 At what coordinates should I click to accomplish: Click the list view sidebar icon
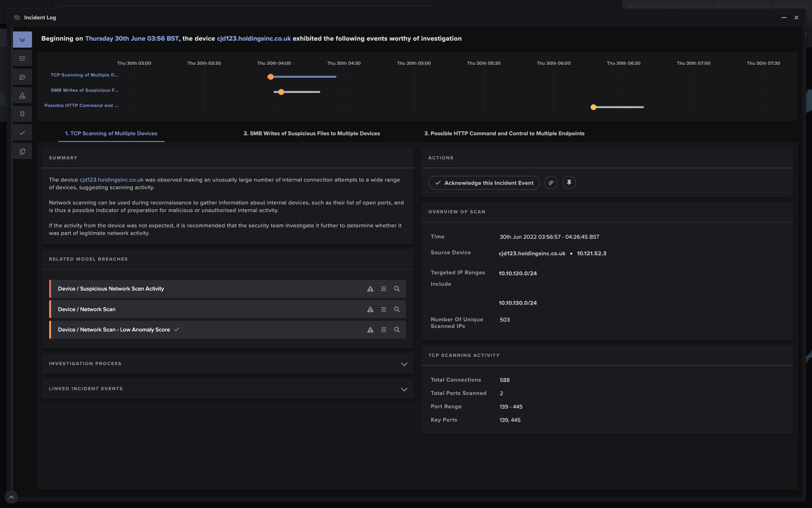pyautogui.click(x=22, y=59)
